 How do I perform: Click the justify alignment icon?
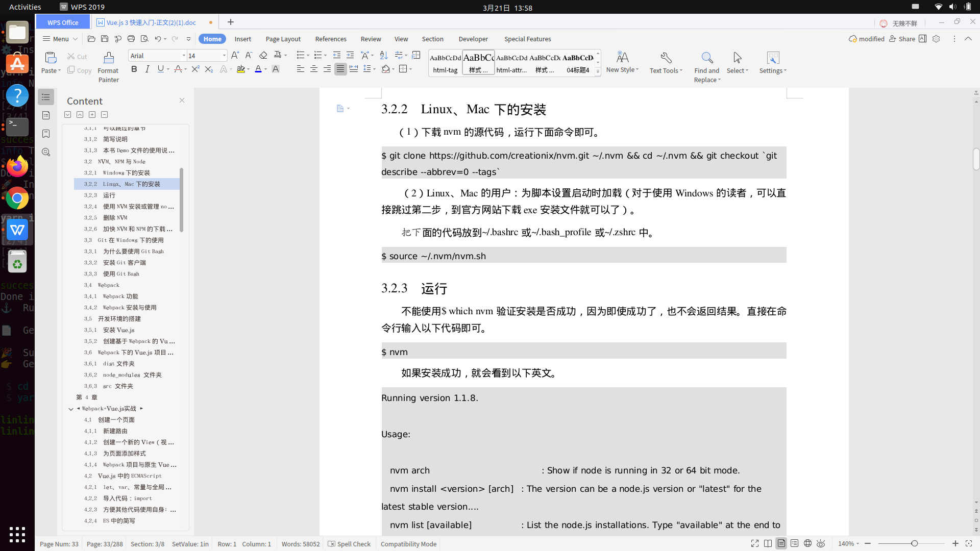(x=340, y=69)
